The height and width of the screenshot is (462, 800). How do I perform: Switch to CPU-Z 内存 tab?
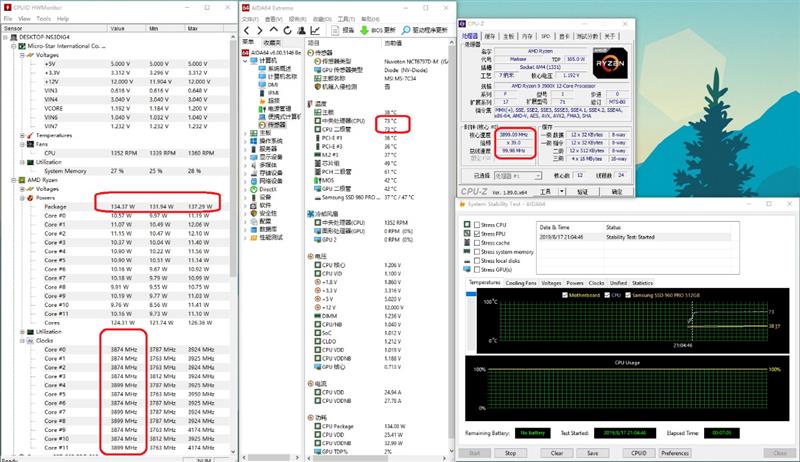click(x=527, y=36)
